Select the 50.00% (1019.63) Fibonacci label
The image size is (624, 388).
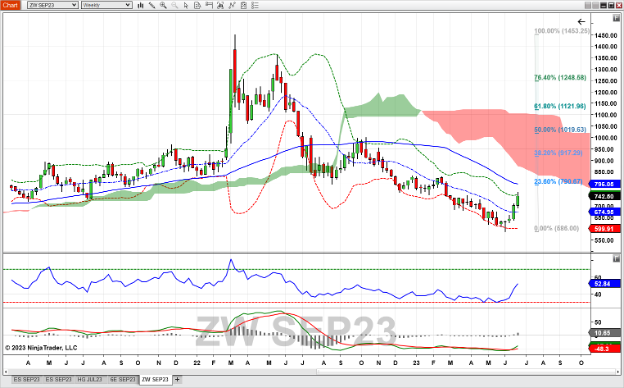point(560,129)
